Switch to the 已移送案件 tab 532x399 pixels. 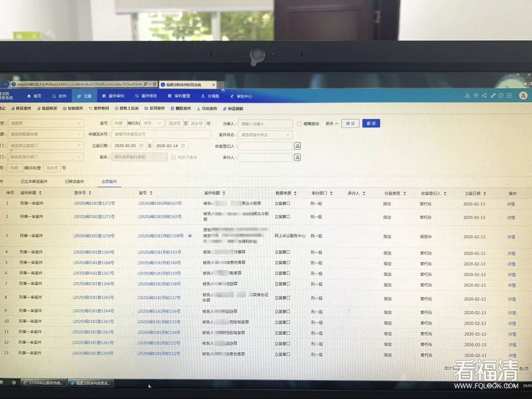point(74,182)
